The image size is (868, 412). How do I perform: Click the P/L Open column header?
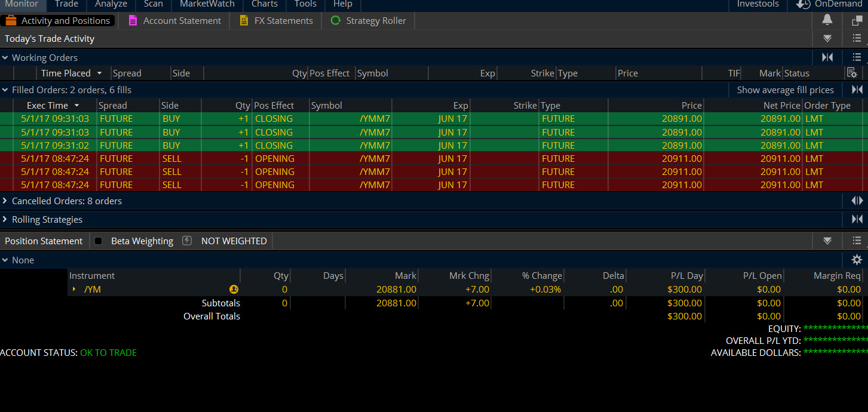[762, 275]
